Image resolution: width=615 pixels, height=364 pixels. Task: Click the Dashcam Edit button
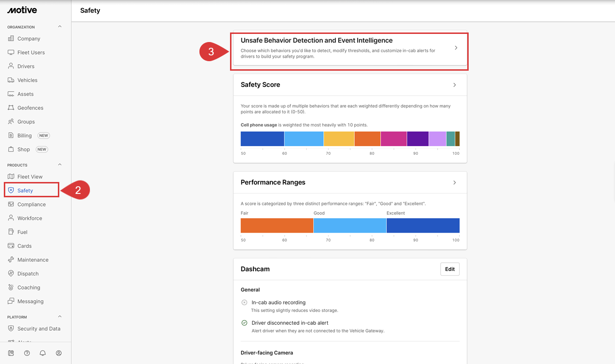tap(450, 269)
